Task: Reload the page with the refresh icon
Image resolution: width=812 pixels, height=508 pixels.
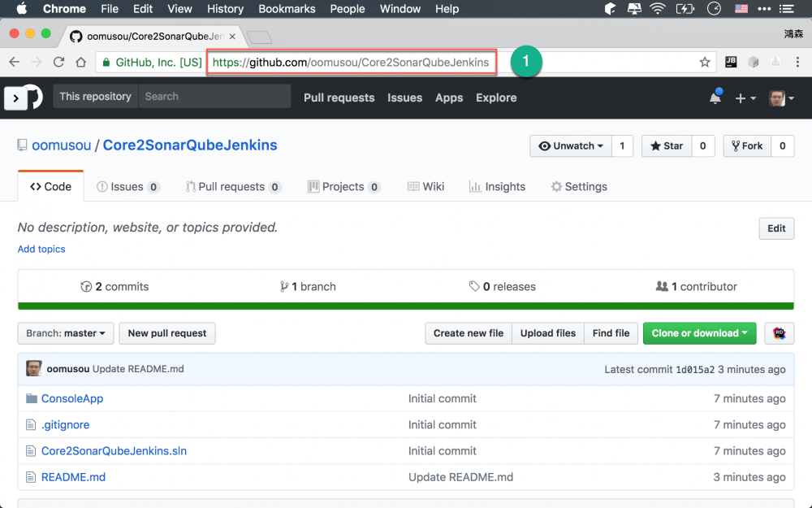Action: coord(58,63)
